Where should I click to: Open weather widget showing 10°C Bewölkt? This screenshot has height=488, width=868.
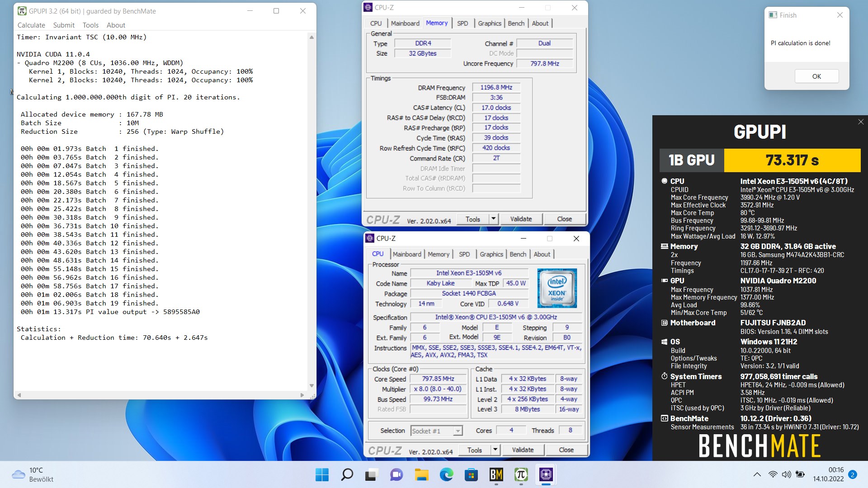[x=33, y=474]
